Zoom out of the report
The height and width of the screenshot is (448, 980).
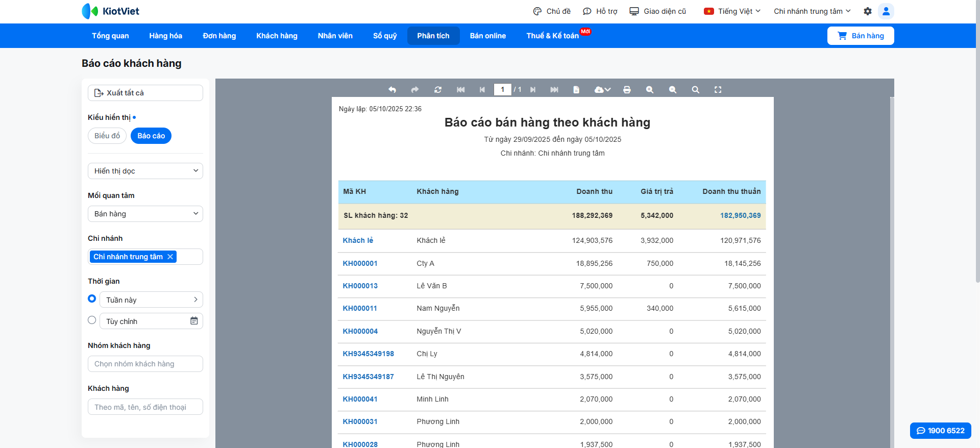click(672, 90)
